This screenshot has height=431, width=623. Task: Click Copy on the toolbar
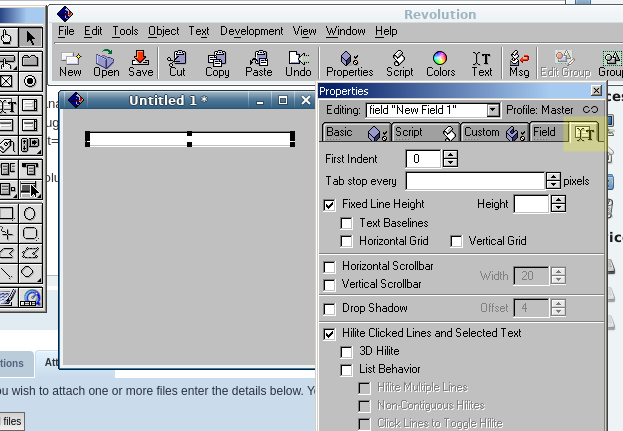pos(217,64)
